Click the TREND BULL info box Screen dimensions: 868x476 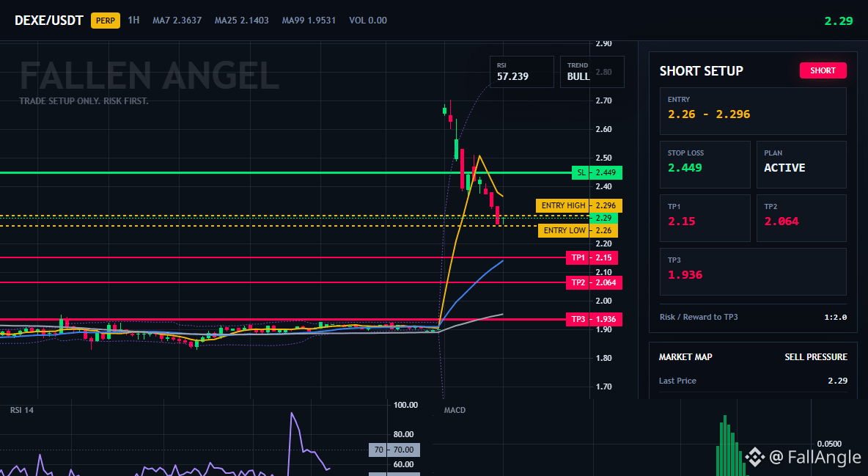[x=592, y=72]
